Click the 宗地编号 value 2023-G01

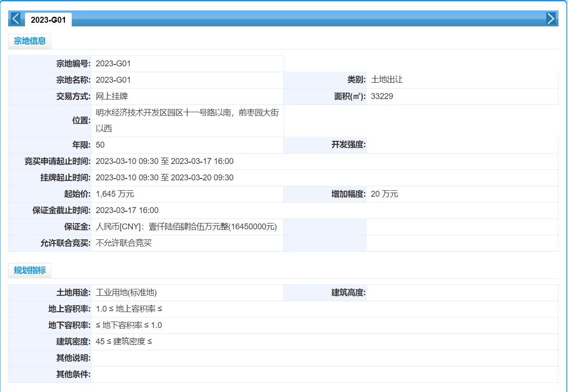point(113,64)
